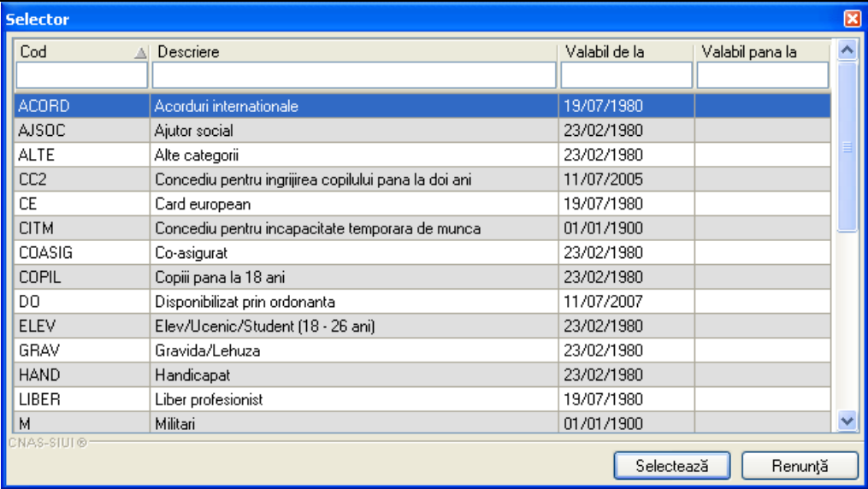Select the AJSOC Ajutor social row
The image size is (868, 489).
pos(422,131)
